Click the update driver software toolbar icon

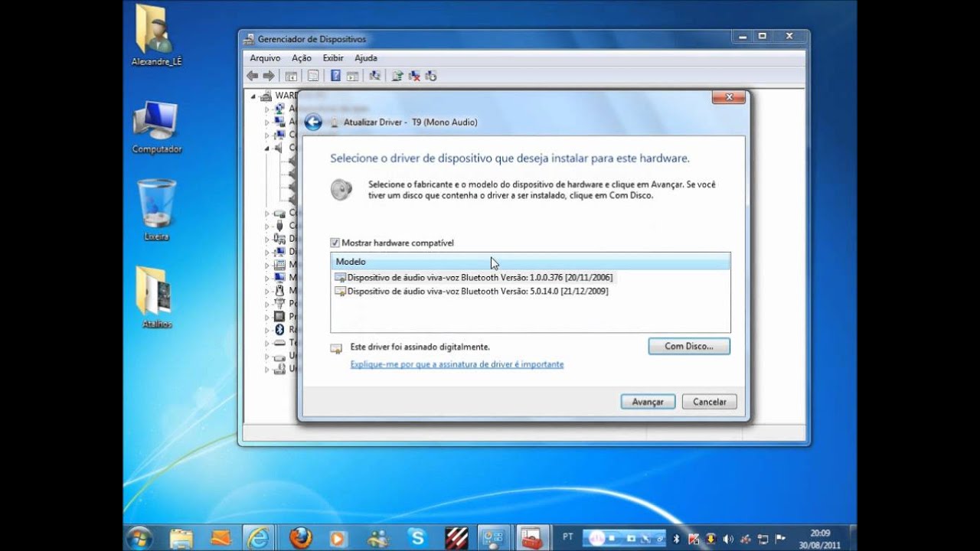tap(397, 76)
